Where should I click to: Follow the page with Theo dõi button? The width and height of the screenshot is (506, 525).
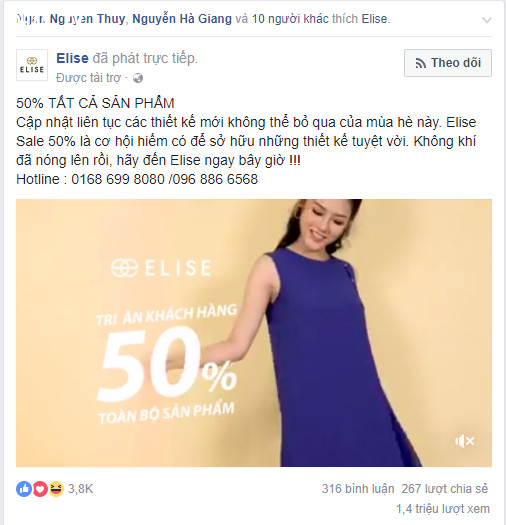pyautogui.click(x=448, y=63)
